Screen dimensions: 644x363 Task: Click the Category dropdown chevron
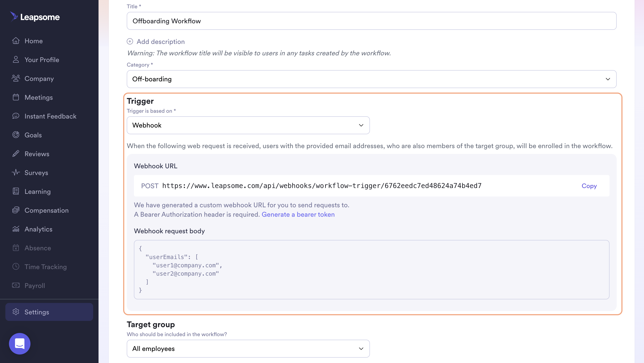[608, 79]
